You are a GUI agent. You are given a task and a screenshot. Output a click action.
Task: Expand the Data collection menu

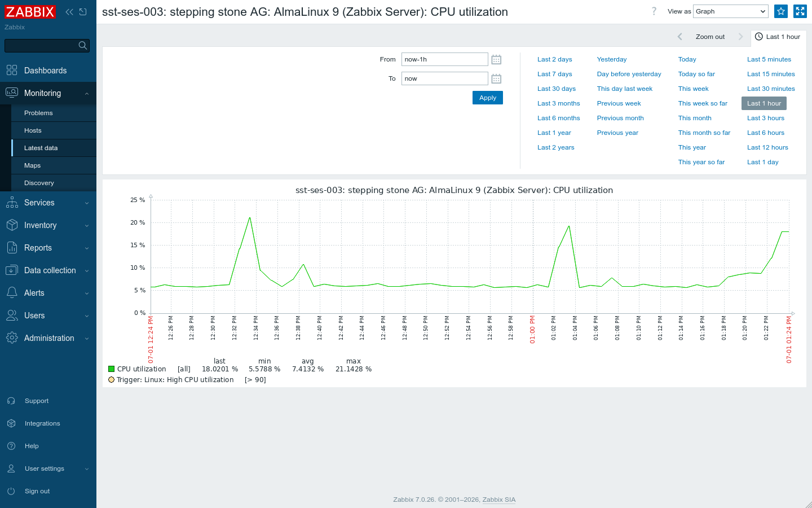click(x=87, y=271)
